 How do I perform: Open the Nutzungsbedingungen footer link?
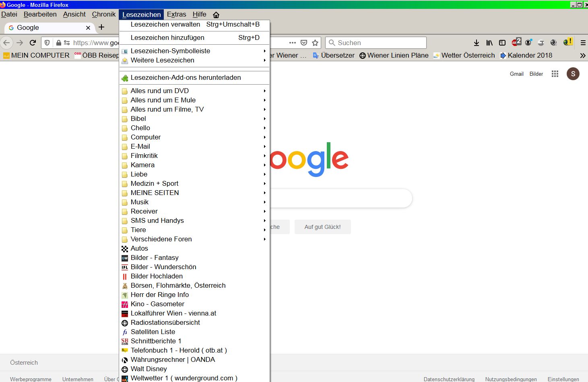[x=511, y=379]
